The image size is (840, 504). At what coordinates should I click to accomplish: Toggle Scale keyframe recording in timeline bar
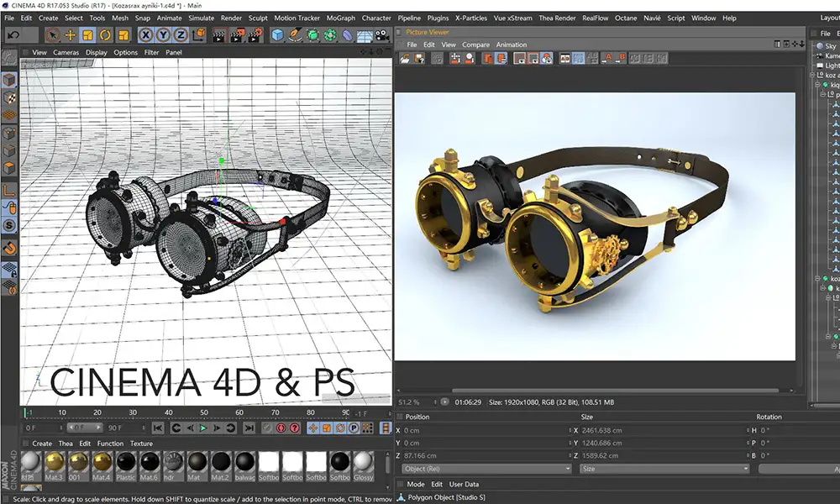point(327,428)
